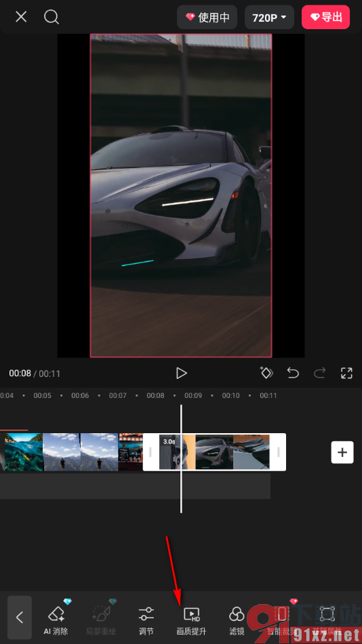362x644 pixels.
Task: Tap the 导出 export button
Action: point(326,17)
